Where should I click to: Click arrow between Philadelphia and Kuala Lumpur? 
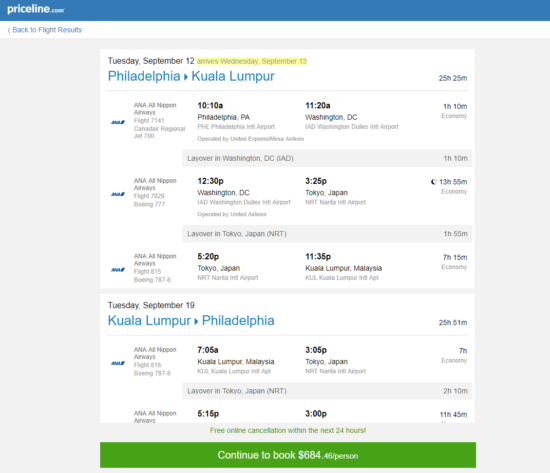186,77
